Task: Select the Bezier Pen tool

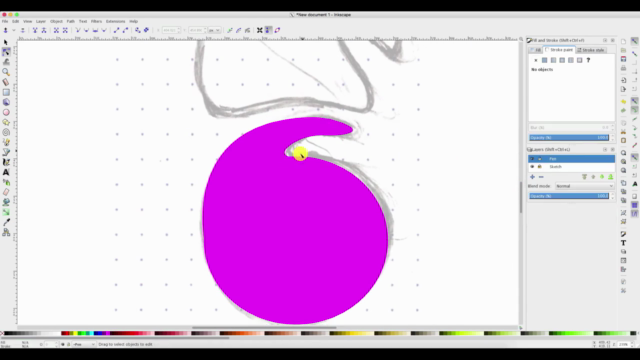Action: pyautogui.click(x=6, y=152)
